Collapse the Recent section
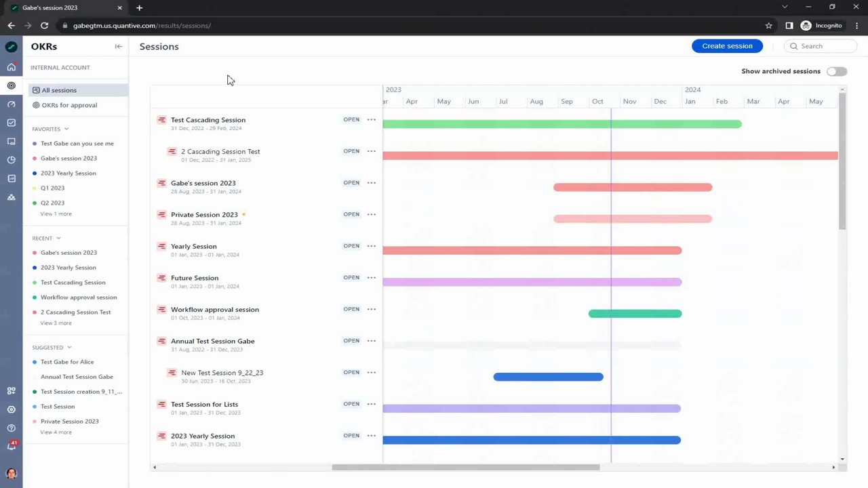868x488 pixels. click(x=58, y=239)
